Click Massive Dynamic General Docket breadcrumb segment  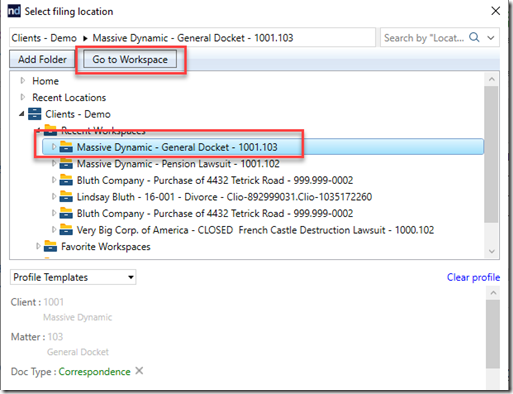point(193,38)
